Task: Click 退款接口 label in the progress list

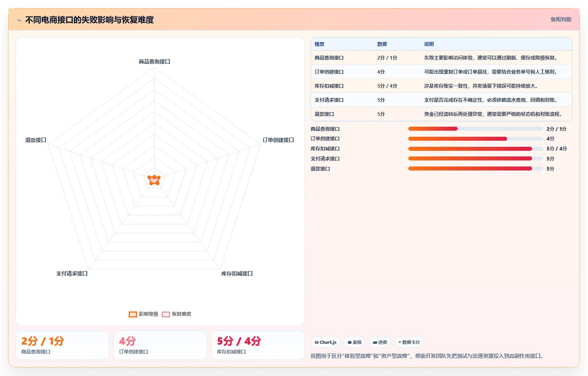Action: click(x=320, y=169)
